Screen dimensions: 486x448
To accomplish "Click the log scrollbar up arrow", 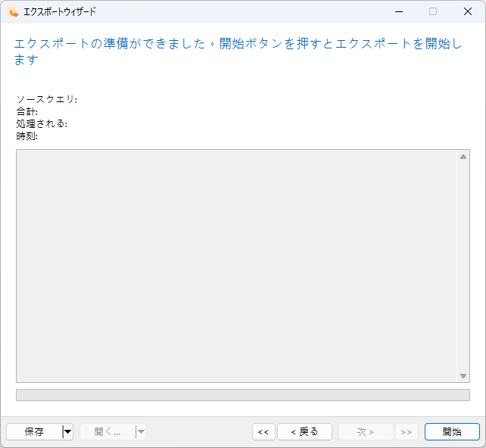I will [x=463, y=157].
